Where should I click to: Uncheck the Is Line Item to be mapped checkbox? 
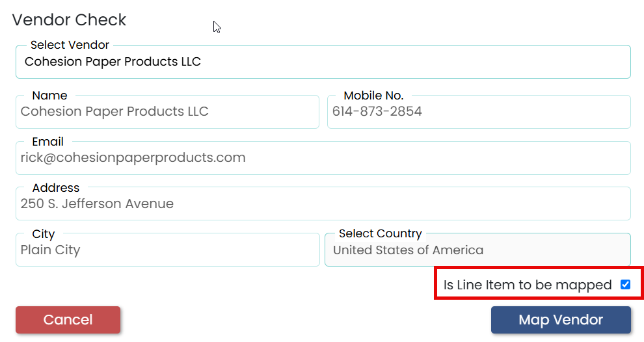click(625, 285)
